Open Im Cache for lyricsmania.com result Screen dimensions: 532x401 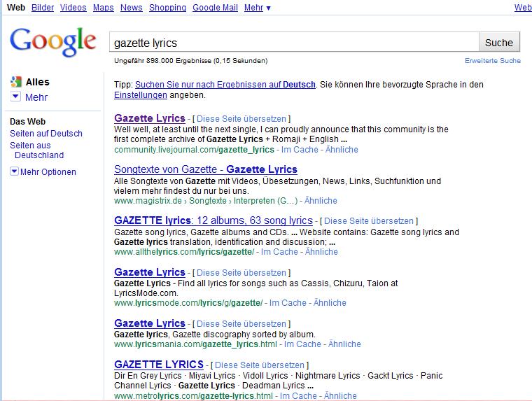(302, 344)
